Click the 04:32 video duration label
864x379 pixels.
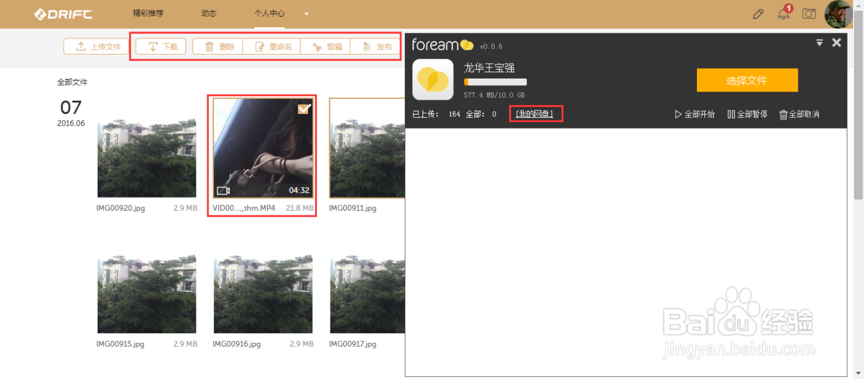pyautogui.click(x=299, y=191)
